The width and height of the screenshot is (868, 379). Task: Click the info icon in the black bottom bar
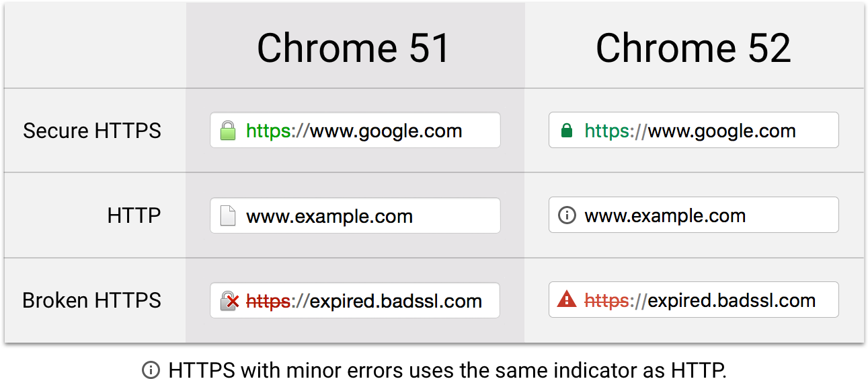pos(151,370)
